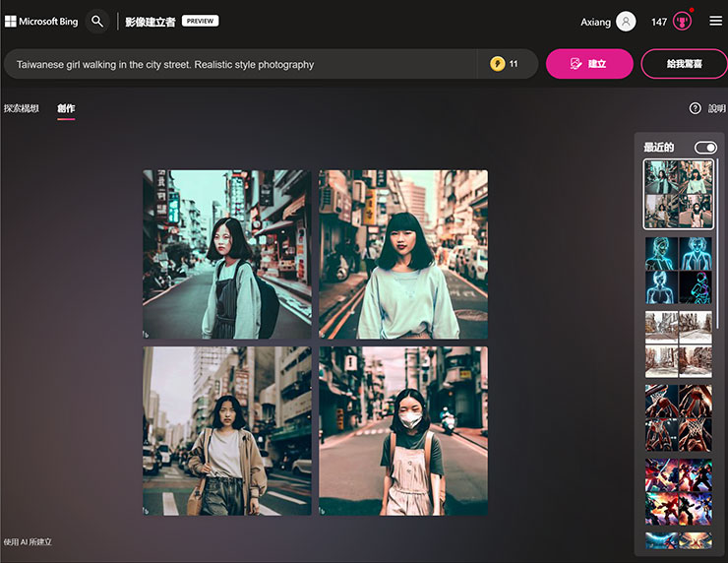Open the search magnifier icon
Viewport: 728px width, 563px height.
[97, 22]
